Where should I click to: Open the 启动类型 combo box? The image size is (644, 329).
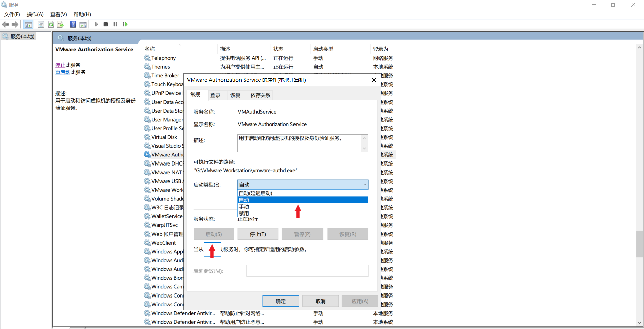(x=303, y=185)
